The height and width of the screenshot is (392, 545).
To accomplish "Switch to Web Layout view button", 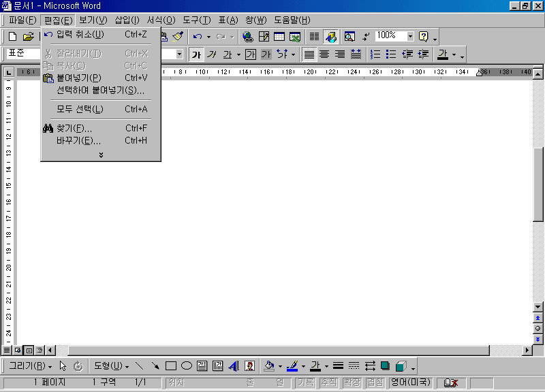I will pyautogui.click(x=18, y=350).
